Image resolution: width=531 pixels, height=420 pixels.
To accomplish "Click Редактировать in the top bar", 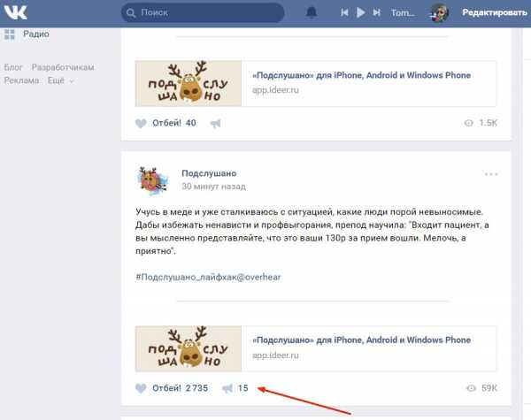I will 495,12.
